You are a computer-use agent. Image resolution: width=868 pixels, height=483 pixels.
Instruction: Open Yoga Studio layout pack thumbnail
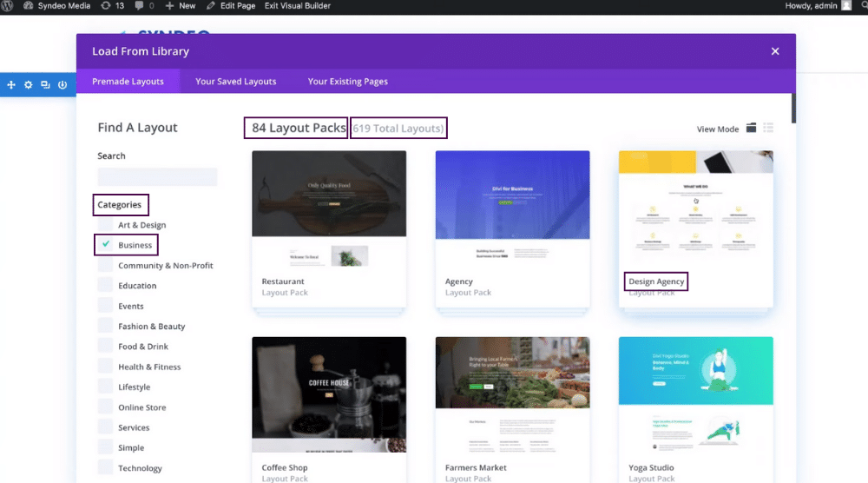(696, 394)
